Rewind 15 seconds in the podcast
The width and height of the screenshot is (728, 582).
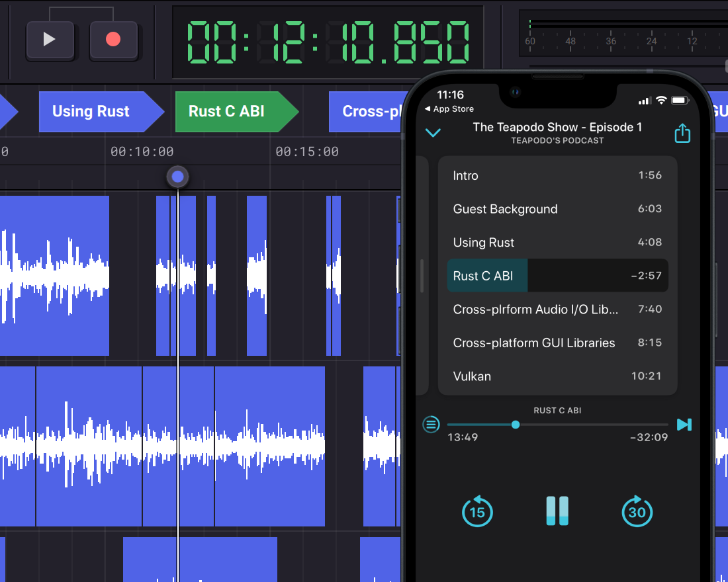pos(477,512)
